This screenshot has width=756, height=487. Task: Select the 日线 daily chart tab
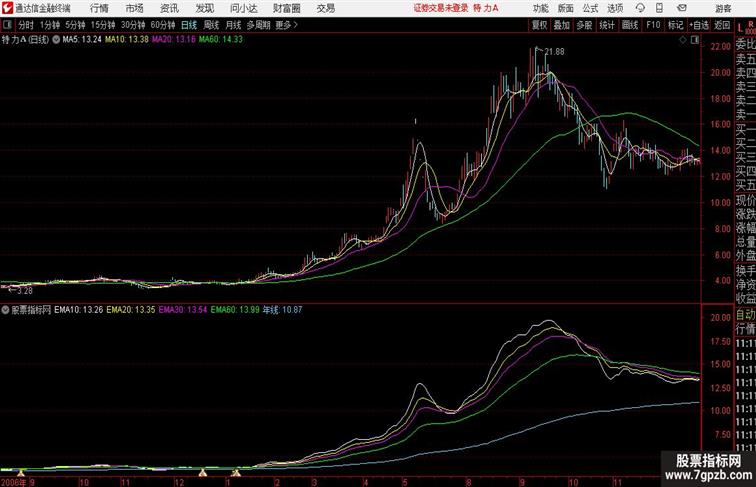189,25
